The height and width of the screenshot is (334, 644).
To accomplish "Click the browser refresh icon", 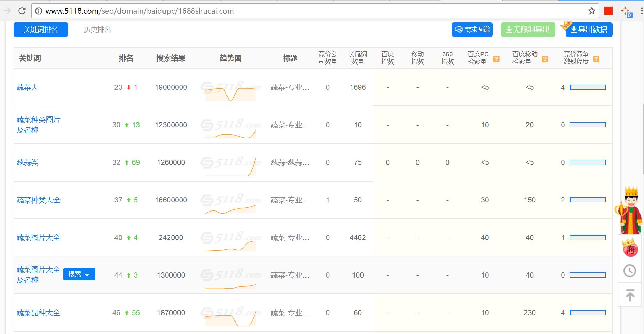I will coord(22,11).
